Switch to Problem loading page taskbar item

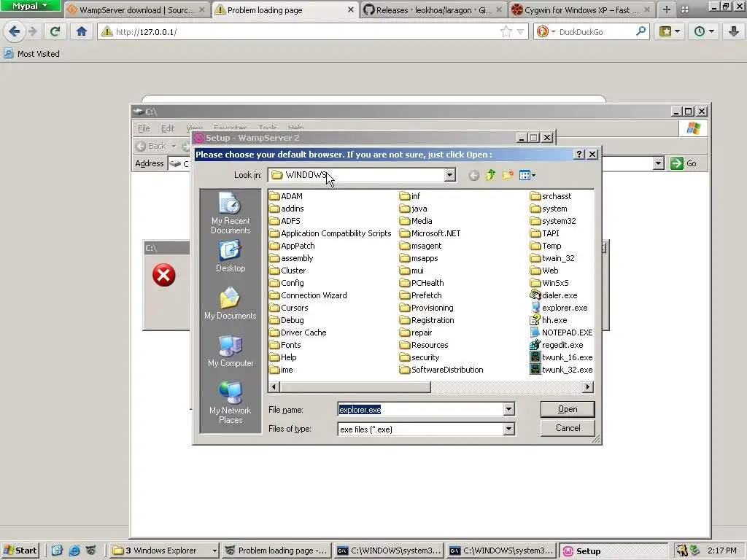point(276,551)
